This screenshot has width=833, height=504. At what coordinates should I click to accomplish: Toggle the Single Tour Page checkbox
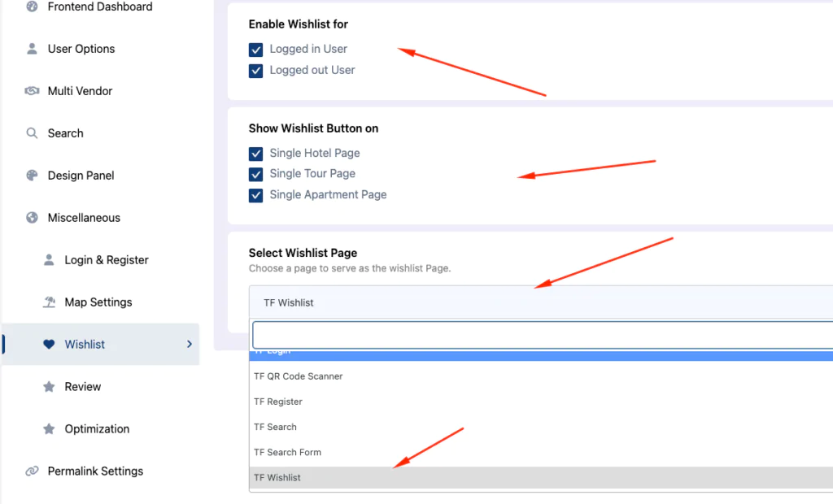(255, 174)
